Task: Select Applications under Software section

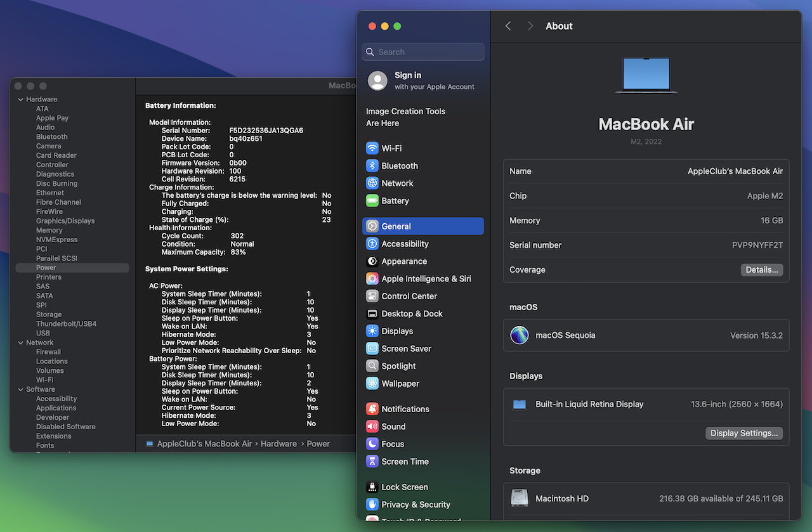Action: click(56, 408)
